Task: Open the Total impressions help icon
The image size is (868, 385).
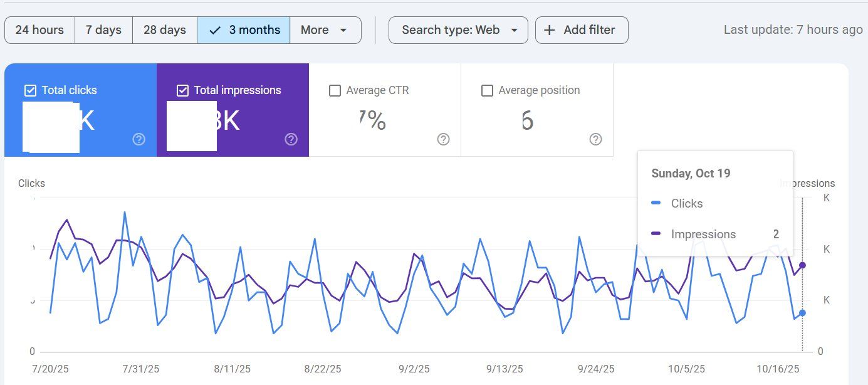Action: pyautogui.click(x=291, y=139)
